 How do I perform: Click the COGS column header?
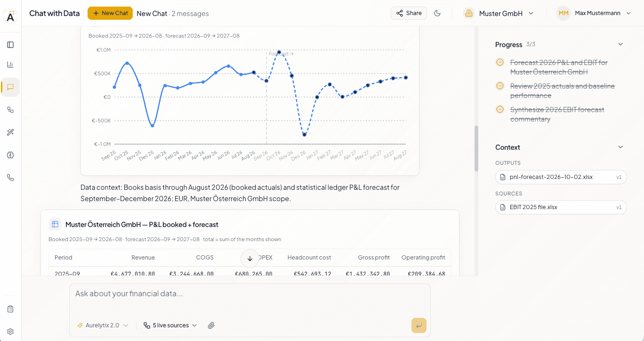click(205, 258)
